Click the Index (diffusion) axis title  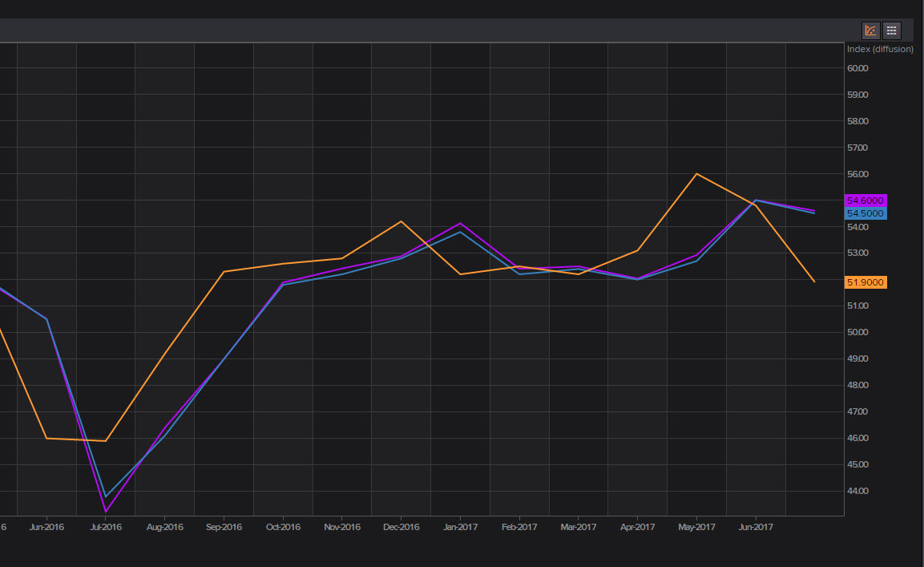tap(880, 49)
